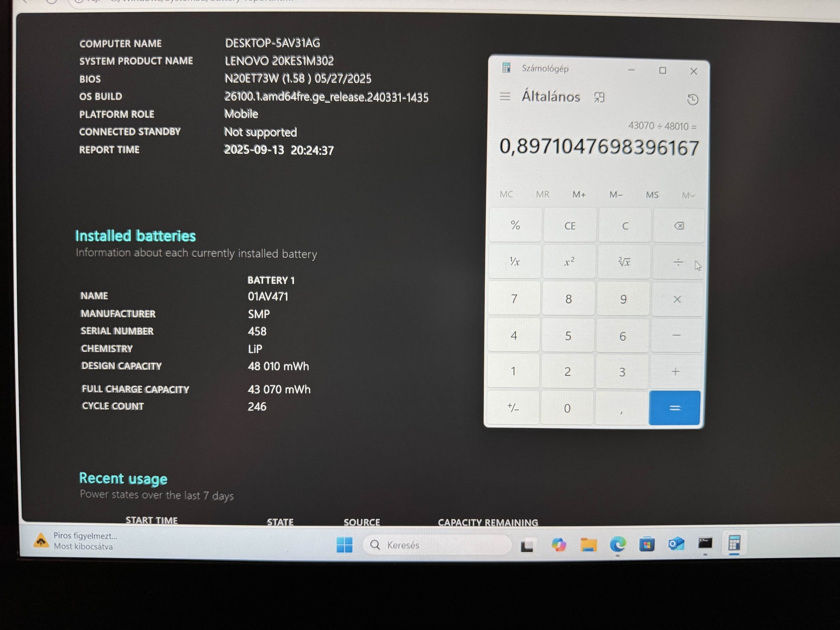Click the report time '2025-09-13 20:24:37'
This screenshot has height=630, width=840.
coord(279,150)
